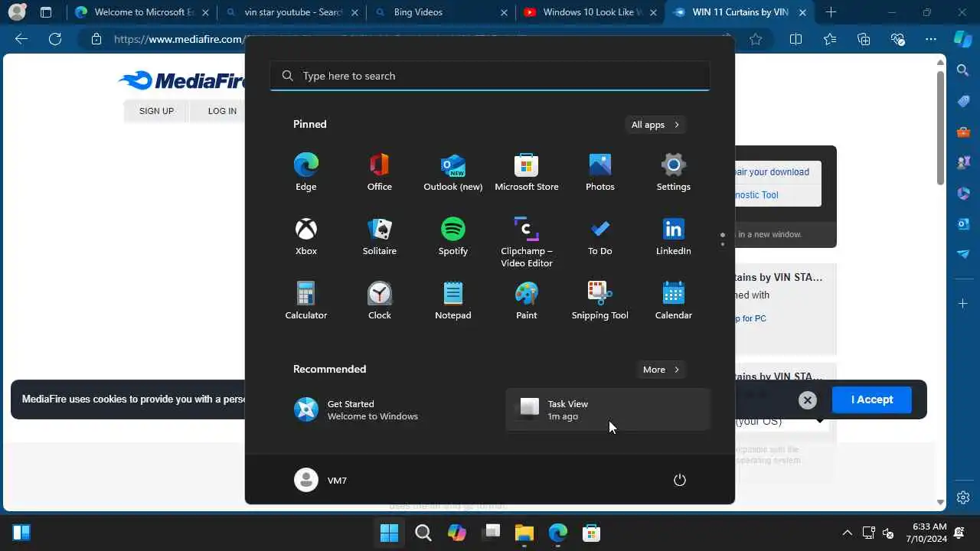The width and height of the screenshot is (980, 551).
Task: Open Edge Settings and more menu
Action: [x=930, y=39]
